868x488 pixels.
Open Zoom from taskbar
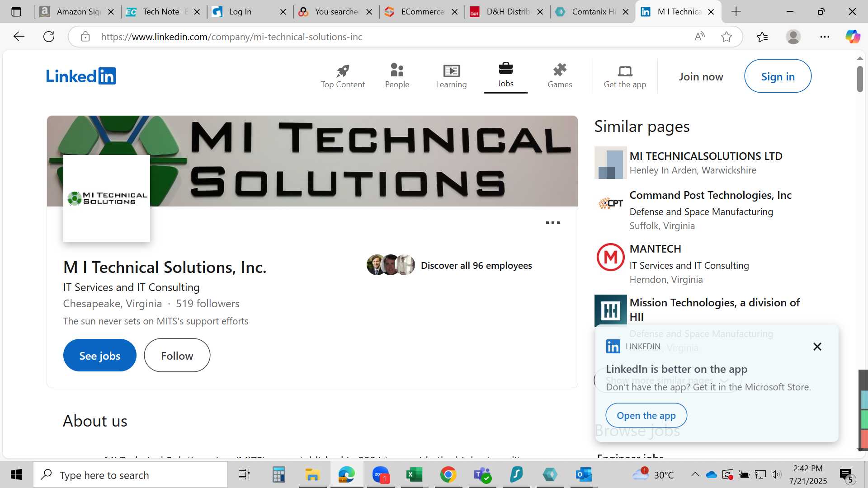click(381, 474)
